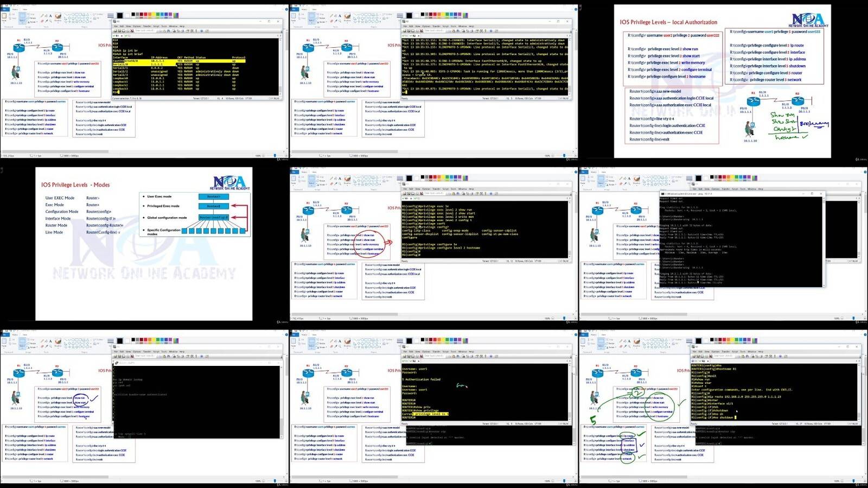Click the highlighted privilege level line in the terminal
Screen dimensions: 868x488
pos(425,414)
